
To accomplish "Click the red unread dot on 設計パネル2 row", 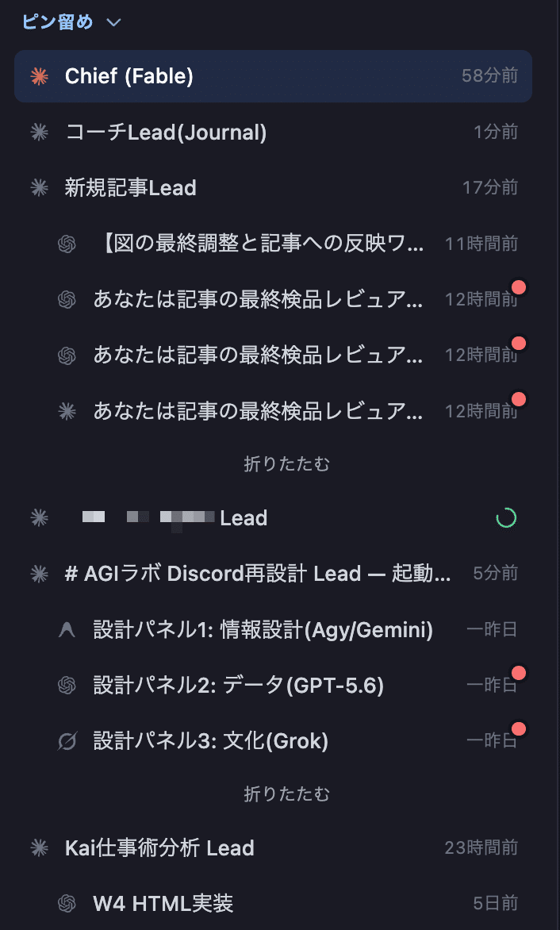I will coord(519,673).
